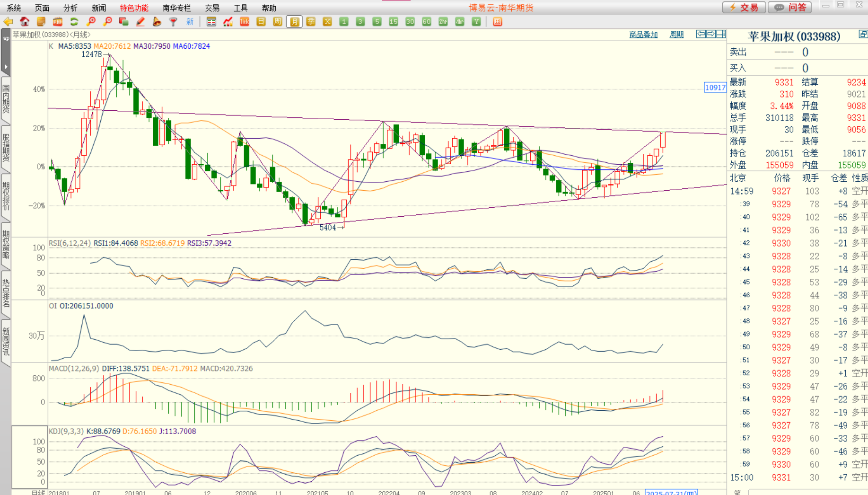Toggle the monthly (月) period button

pos(294,22)
